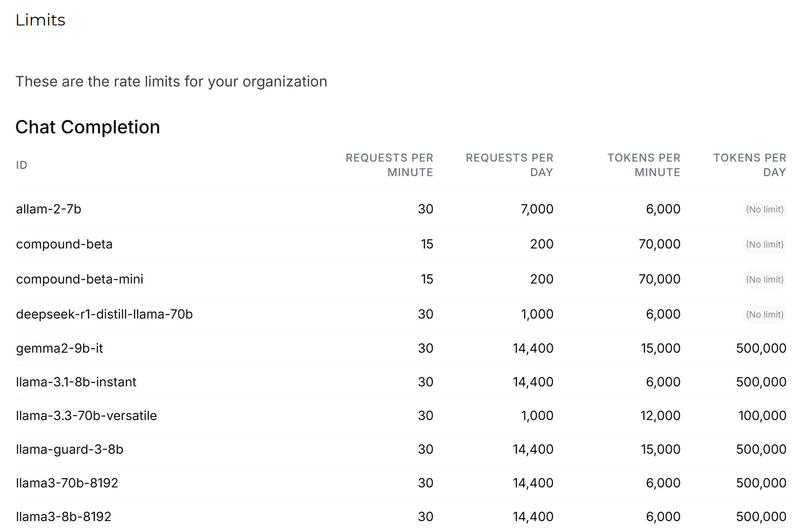800x532 pixels.
Task: Select the gemma2-9b-it model ID
Action: click(60, 348)
